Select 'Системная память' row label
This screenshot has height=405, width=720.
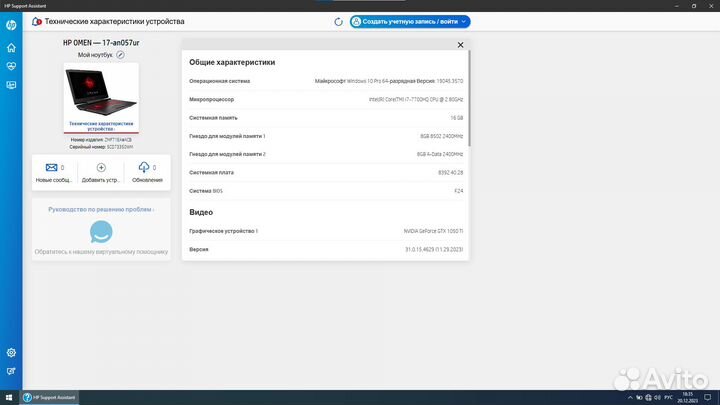tap(214, 118)
